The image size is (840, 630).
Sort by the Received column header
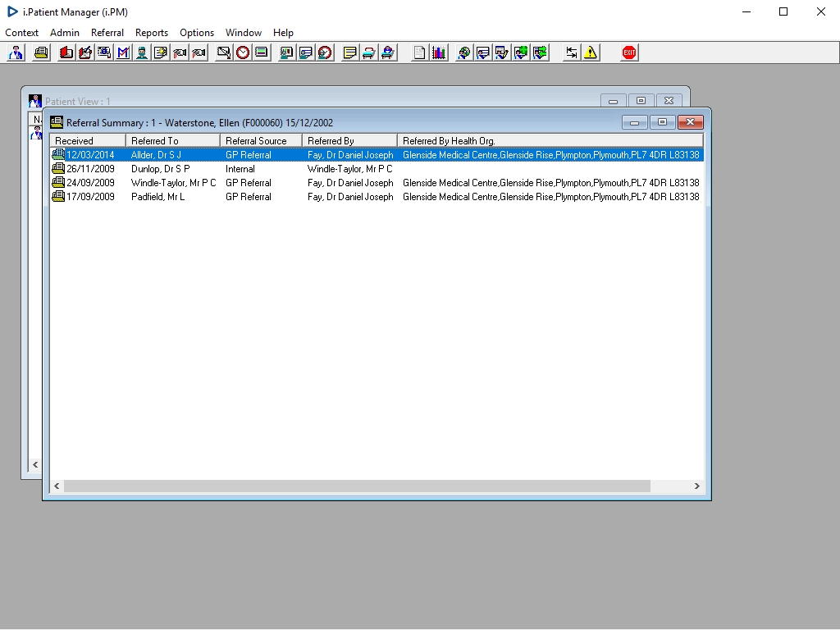click(88, 141)
